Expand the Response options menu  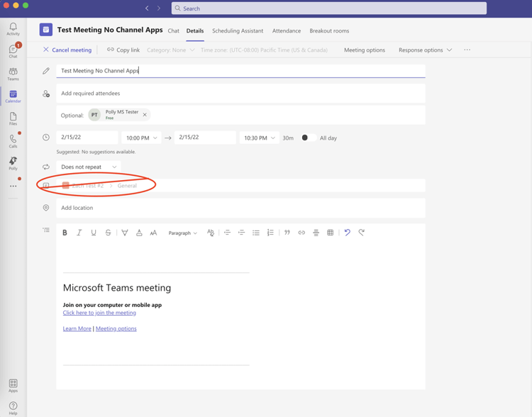(x=425, y=50)
